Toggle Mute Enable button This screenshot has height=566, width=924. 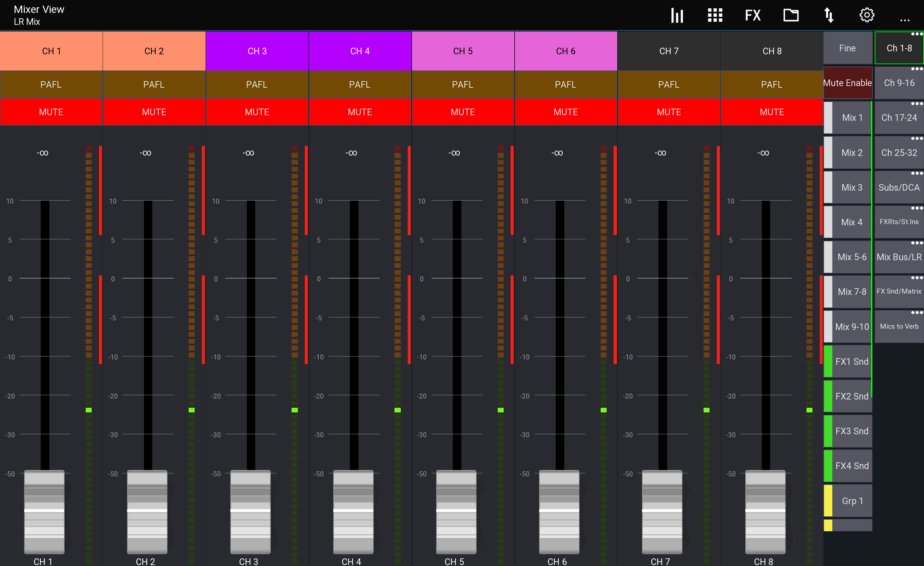tap(848, 83)
